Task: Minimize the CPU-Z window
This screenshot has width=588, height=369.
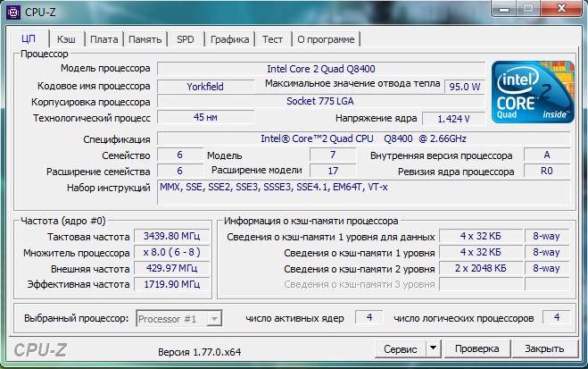Action: pos(504,9)
